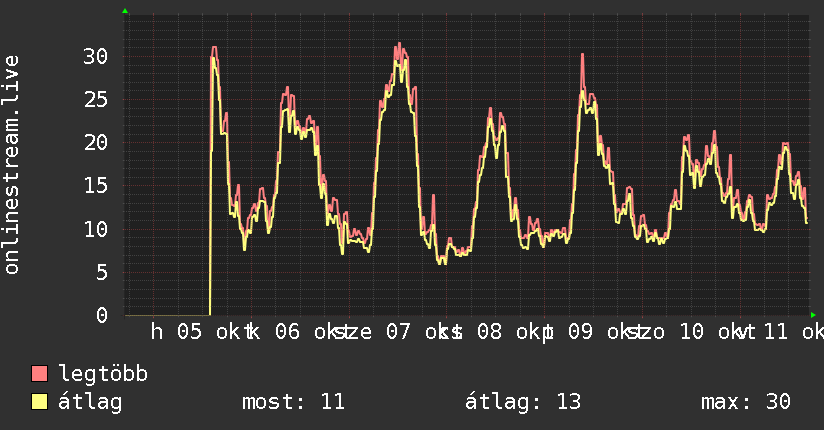The height and width of the screenshot is (430, 824).
Task: Click the legtöbb legend label
Action: (103, 374)
